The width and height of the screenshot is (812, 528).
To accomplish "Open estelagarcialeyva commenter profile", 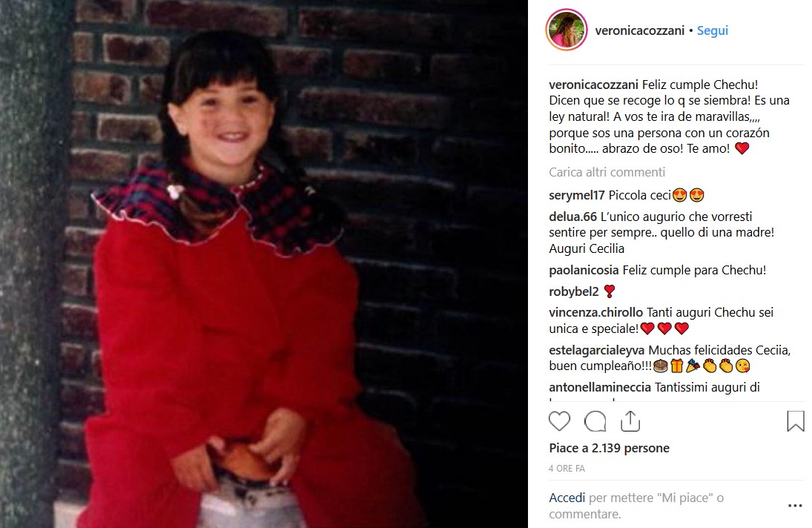I will 596,350.
